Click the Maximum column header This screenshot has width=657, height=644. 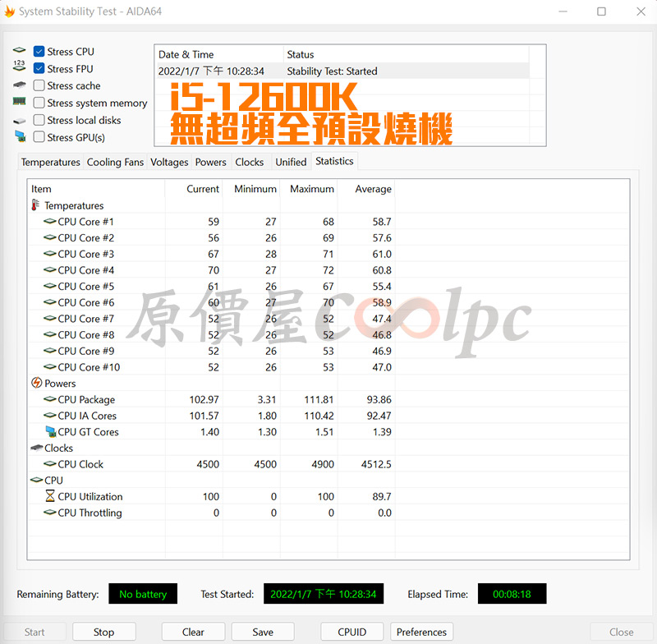311,189
